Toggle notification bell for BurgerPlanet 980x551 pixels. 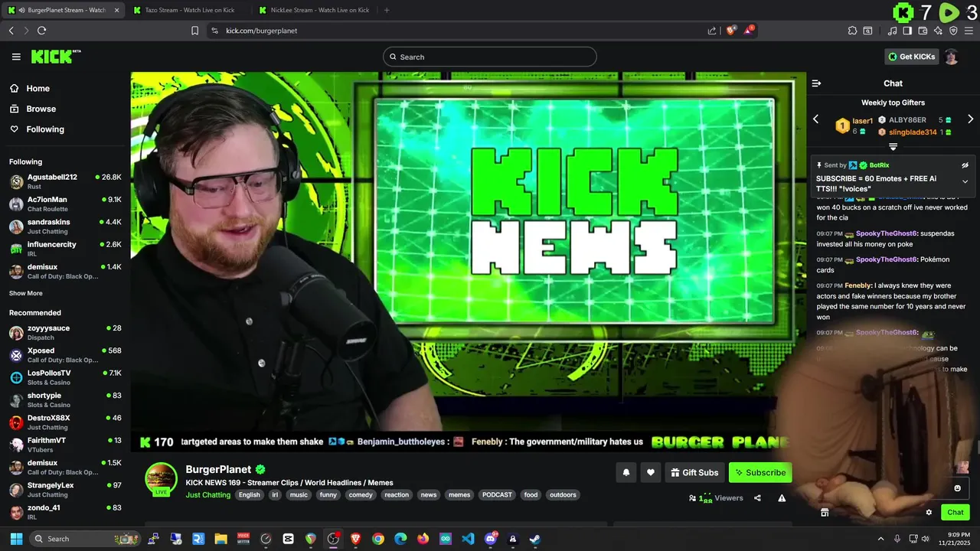pyautogui.click(x=626, y=472)
